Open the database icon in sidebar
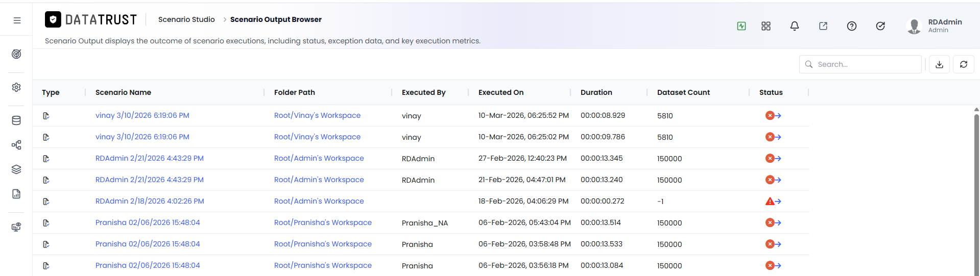This screenshot has height=276, width=980. pyautogui.click(x=16, y=120)
